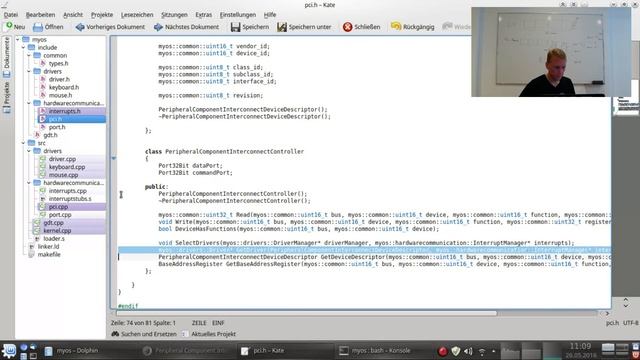The height and width of the screenshot is (360, 640).
Task: Select pci.h in the tree
Action: pos(56,119)
